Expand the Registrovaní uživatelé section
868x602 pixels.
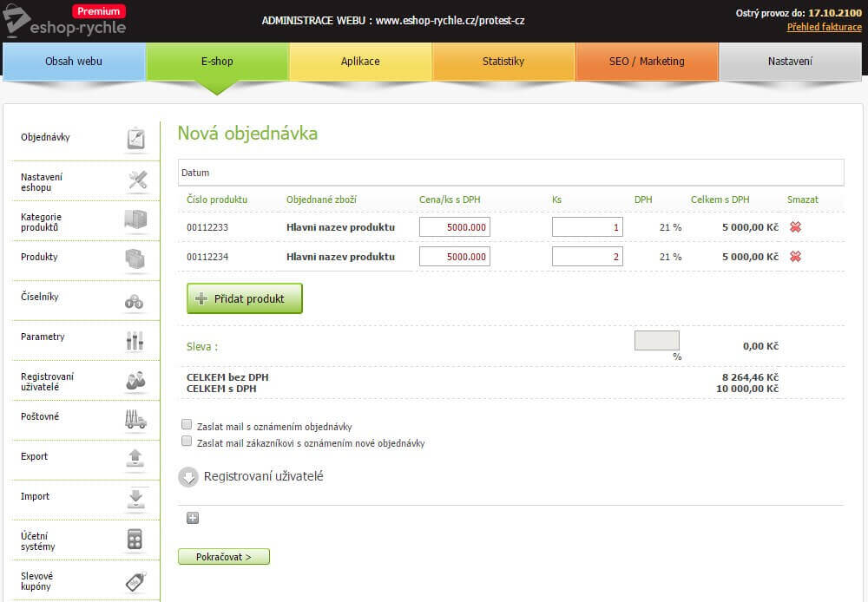[189, 476]
